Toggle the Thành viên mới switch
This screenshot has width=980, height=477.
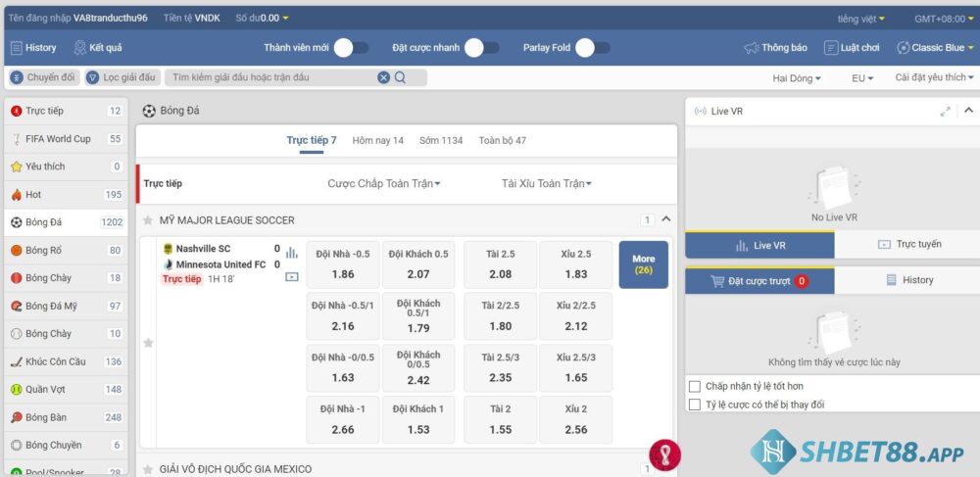(351, 47)
